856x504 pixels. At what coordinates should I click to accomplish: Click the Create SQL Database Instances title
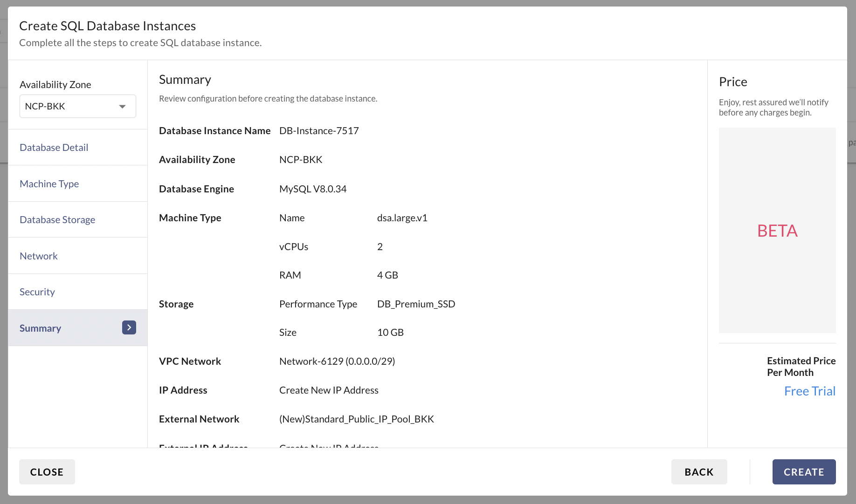[108, 26]
